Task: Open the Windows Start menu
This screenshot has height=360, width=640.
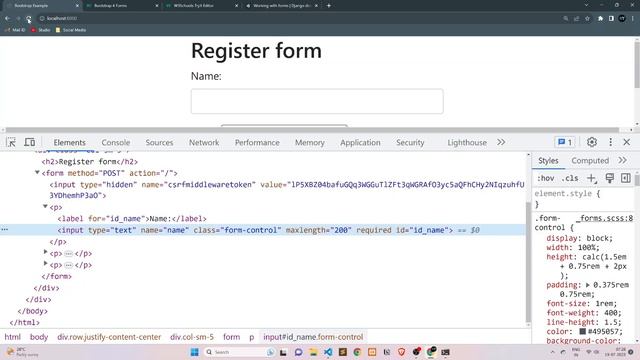Action: (195, 352)
